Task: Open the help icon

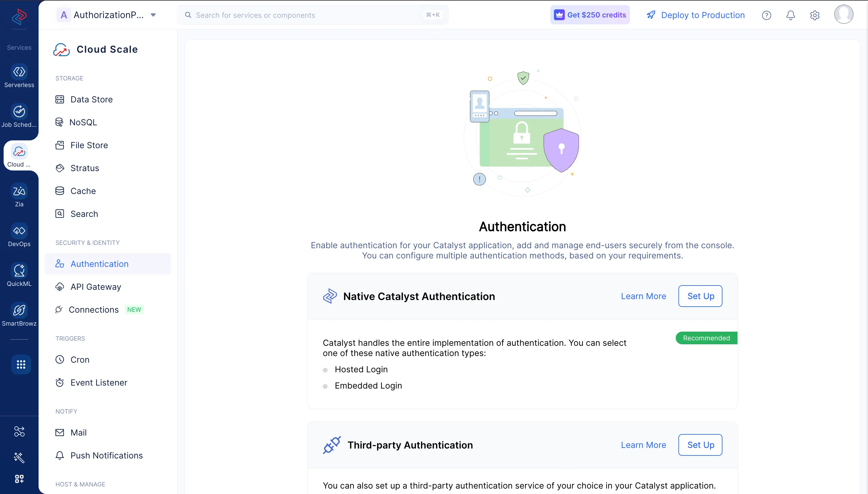Action: click(767, 15)
